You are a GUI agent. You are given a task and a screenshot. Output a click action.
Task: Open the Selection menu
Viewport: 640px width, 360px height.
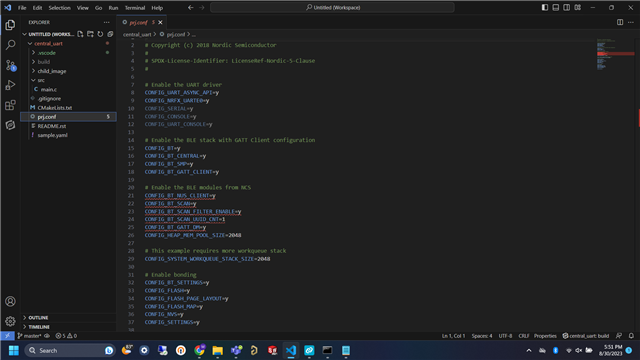[x=60, y=8]
